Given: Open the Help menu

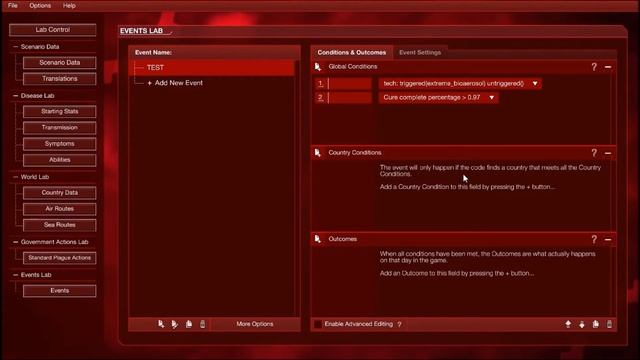Looking at the screenshot, I should [x=69, y=5].
